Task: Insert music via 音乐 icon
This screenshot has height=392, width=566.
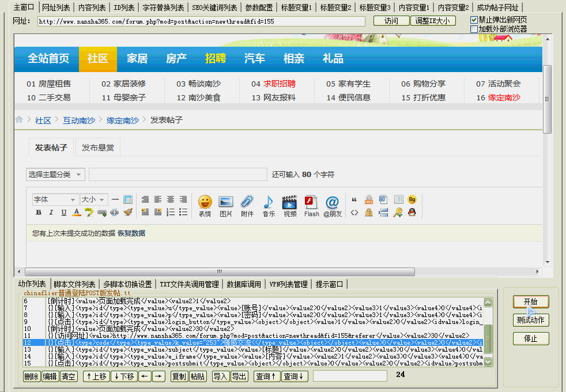Action: pyautogui.click(x=269, y=206)
